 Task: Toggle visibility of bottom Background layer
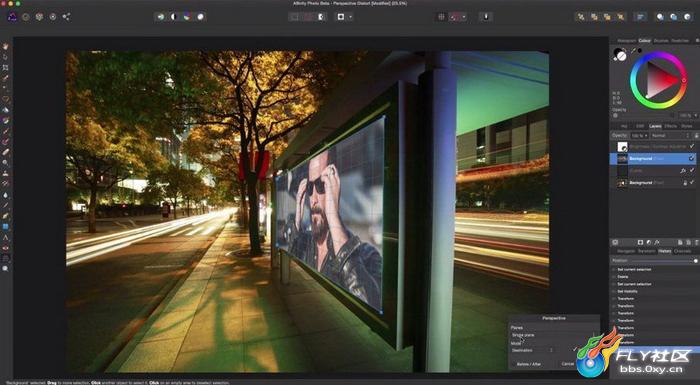692,183
